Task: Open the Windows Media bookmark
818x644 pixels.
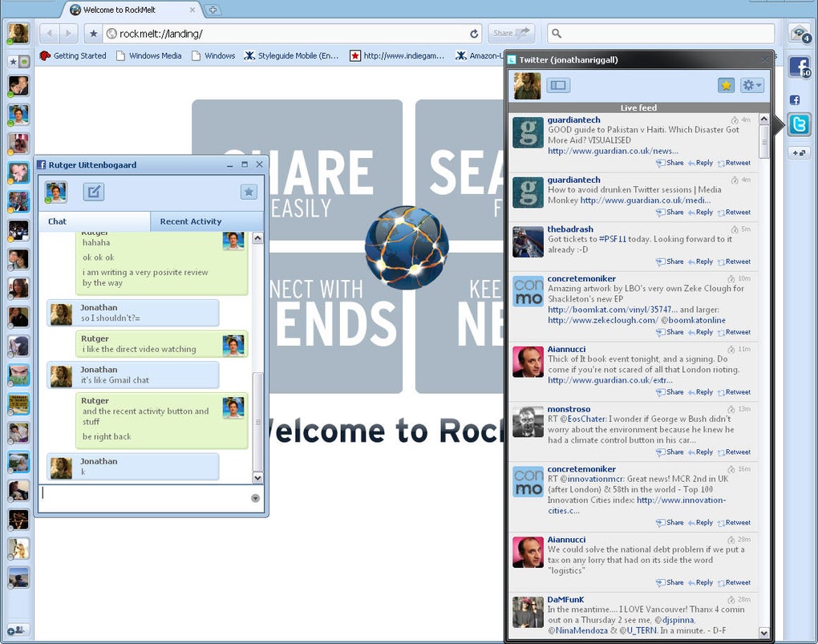Action: [x=149, y=55]
